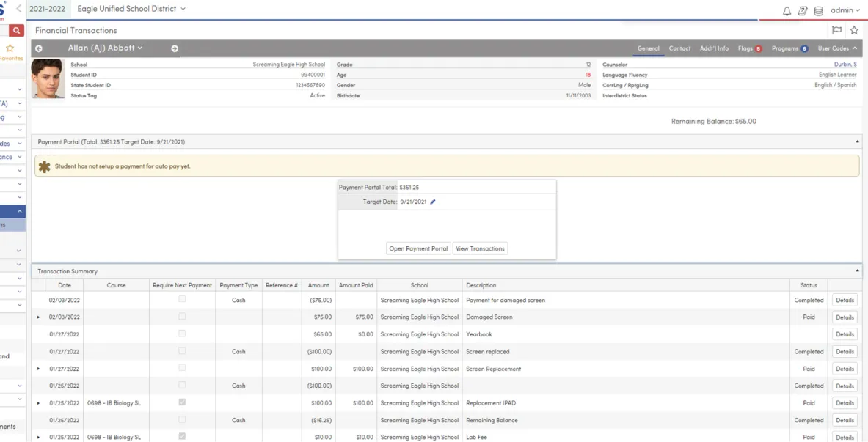This screenshot has height=442, width=868.
Task: Edit the Target Date pencil icon
Action: (x=433, y=202)
